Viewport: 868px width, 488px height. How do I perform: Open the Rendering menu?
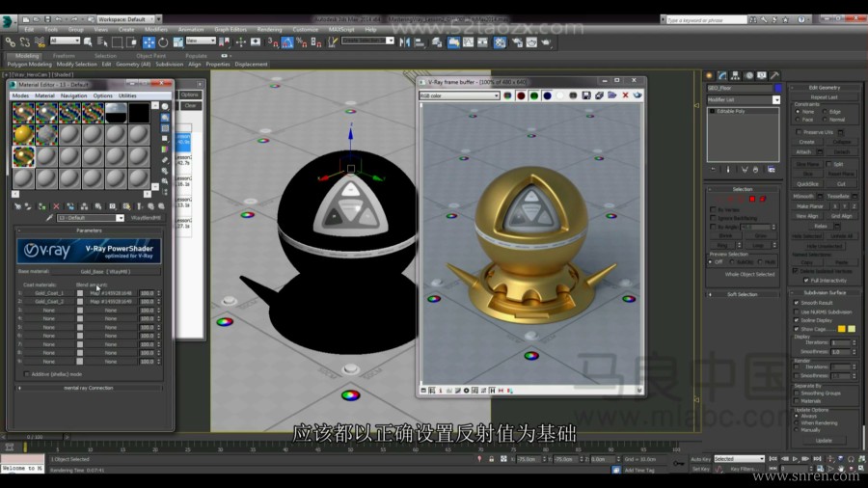tap(269, 29)
